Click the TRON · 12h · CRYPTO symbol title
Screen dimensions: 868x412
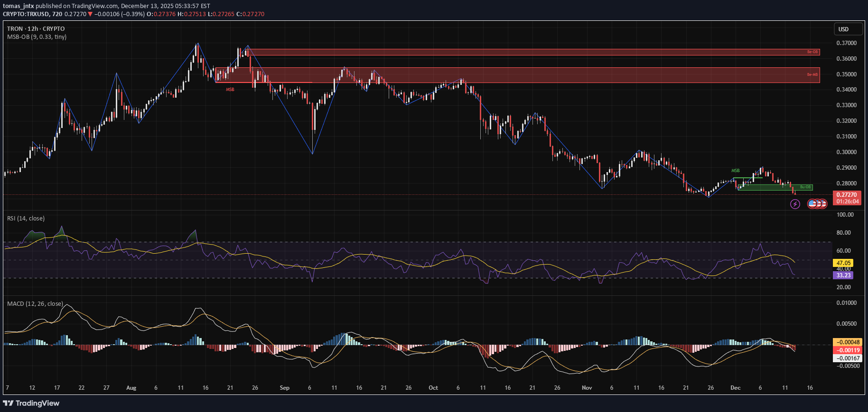(36, 29)
